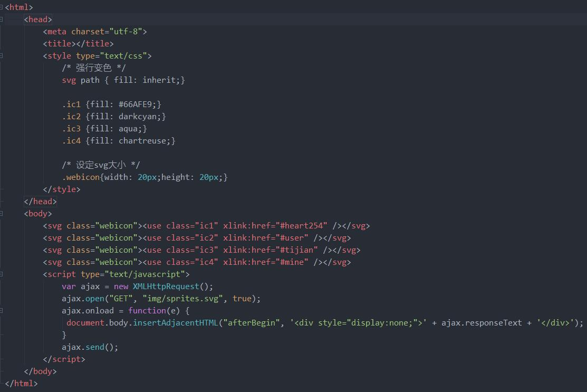Click the "onload" property
The image size is (587, 392).
(x=100, y=311)
